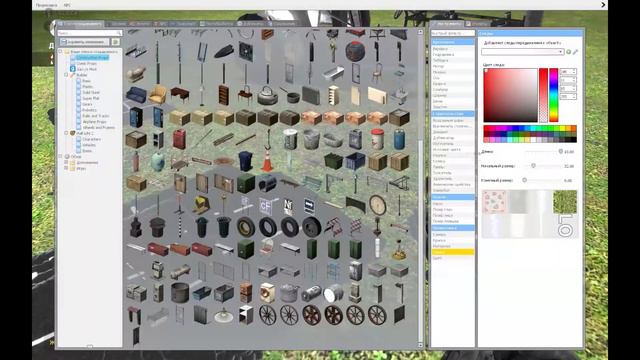Select the Мотор tool in list
The width and height of the screenshot is (640, 360).
[453, 66]
